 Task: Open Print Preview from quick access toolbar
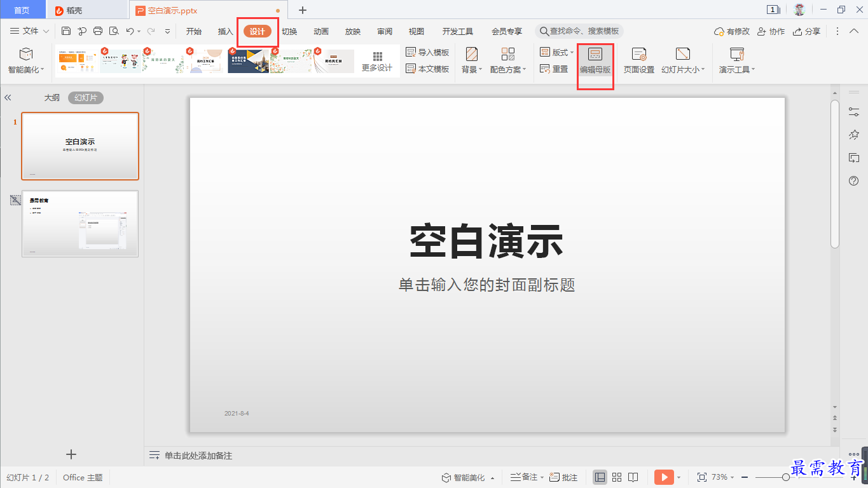point(114,31)
